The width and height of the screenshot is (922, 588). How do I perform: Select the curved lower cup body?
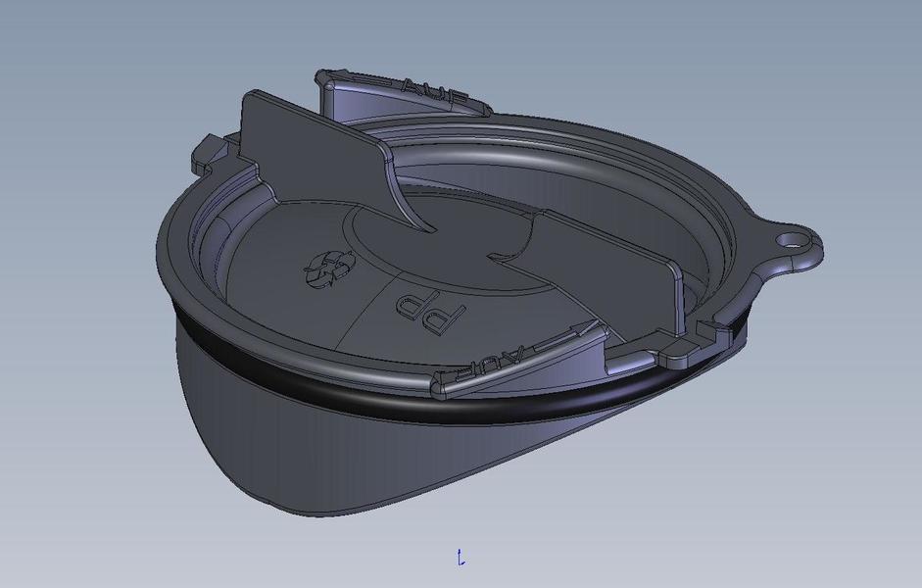click(x=294, y=441)
